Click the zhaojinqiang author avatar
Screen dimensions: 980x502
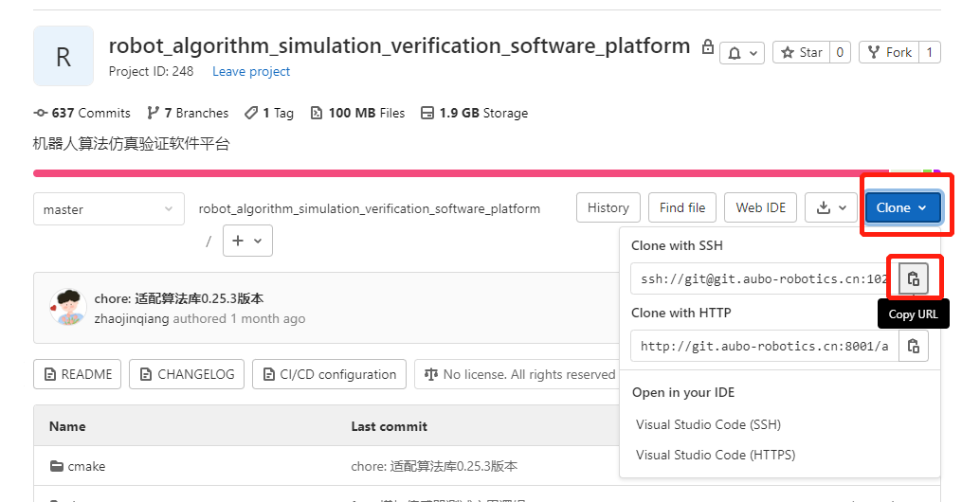click(67, 307)
